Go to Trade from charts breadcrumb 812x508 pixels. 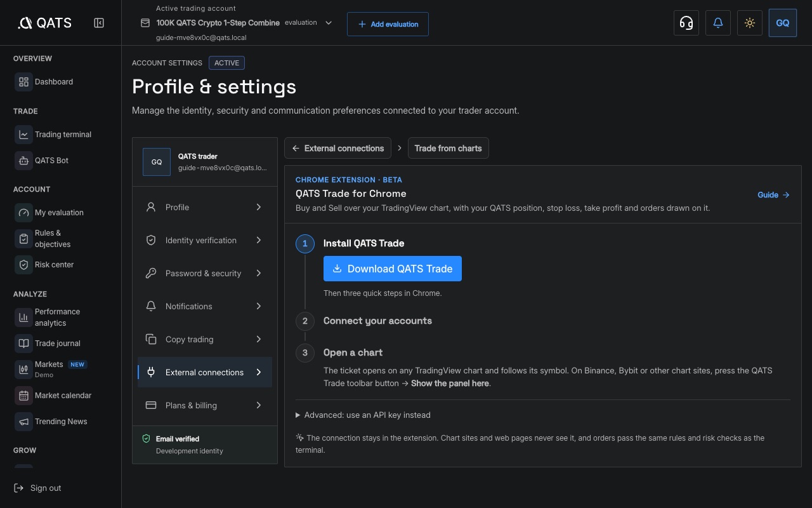449,148
